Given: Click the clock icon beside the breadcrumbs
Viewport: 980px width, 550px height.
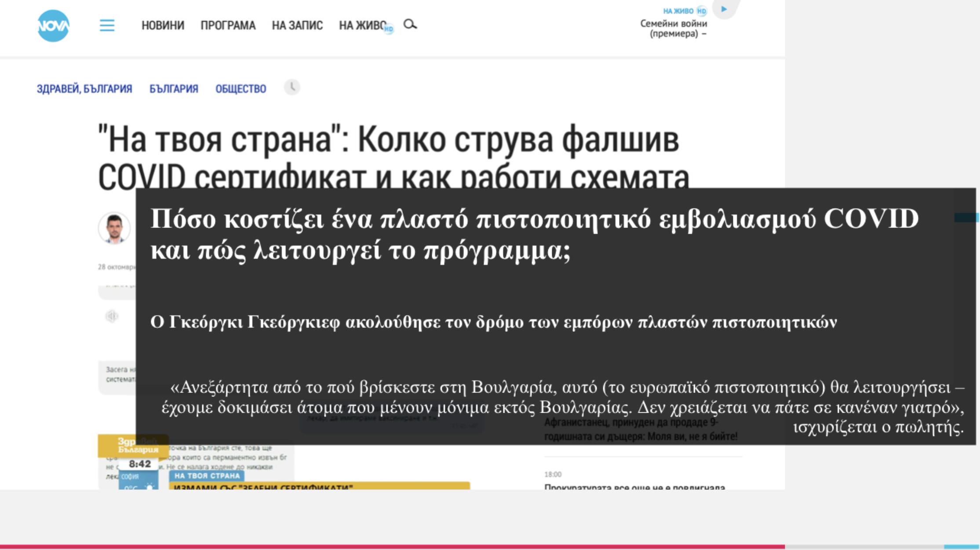Looking at the screenshot, I should 292,88.
